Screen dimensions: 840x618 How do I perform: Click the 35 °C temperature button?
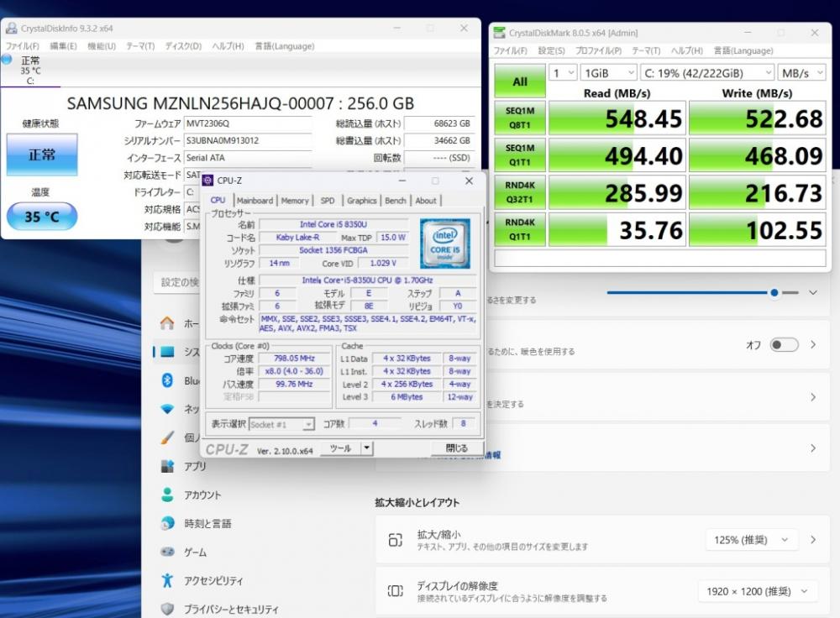coord(42,217)
